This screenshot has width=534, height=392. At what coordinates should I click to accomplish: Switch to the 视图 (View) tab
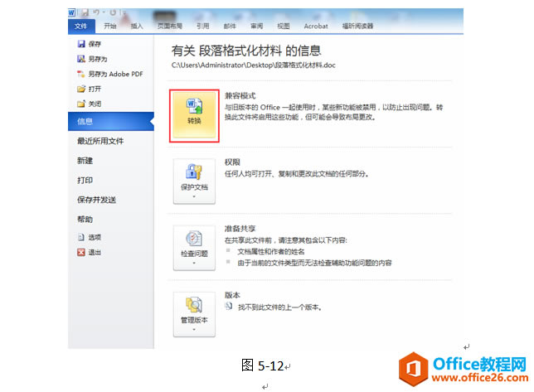(x=284, y=27)
